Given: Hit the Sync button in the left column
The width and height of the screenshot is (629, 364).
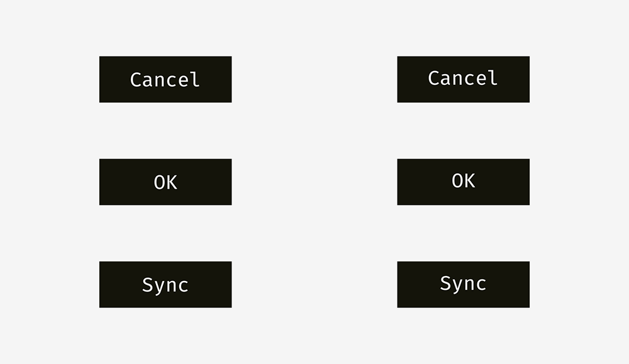Looking at the screenshot, I should point(165,285).
